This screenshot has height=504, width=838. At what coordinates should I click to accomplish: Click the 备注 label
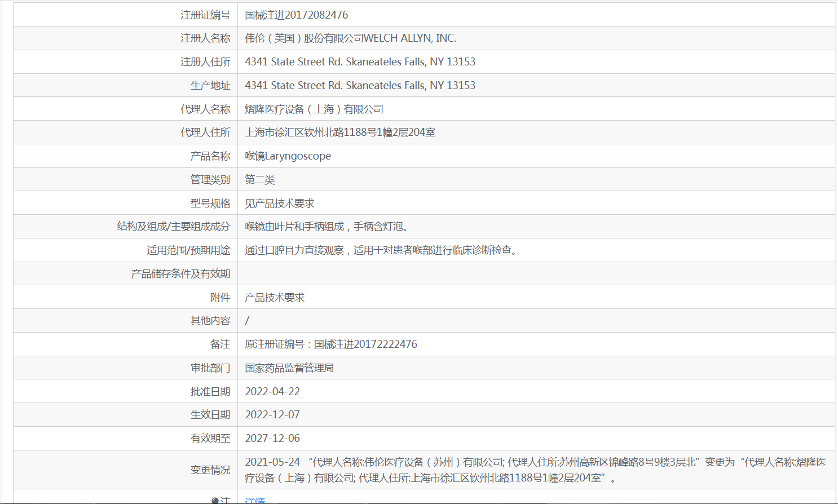coord(220,344)
